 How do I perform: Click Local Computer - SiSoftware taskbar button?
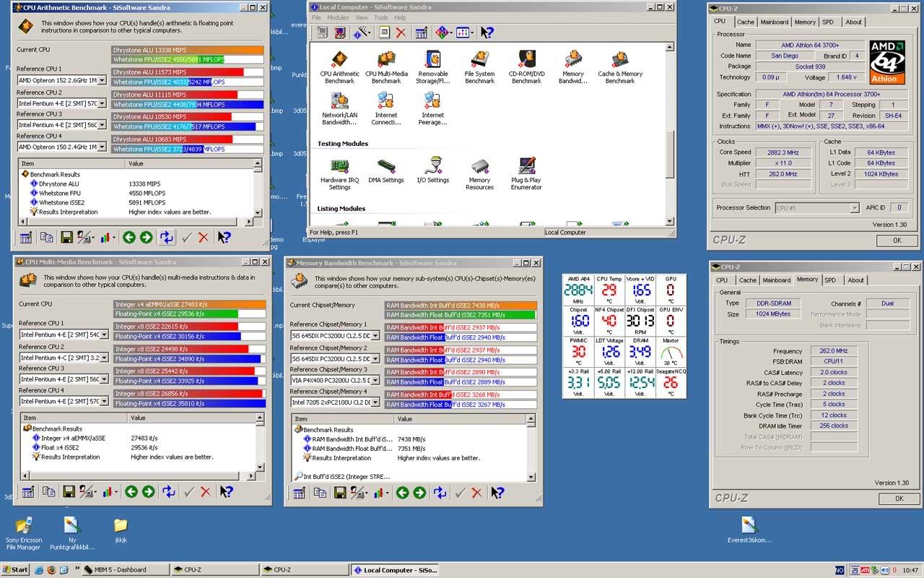(394, 569)
